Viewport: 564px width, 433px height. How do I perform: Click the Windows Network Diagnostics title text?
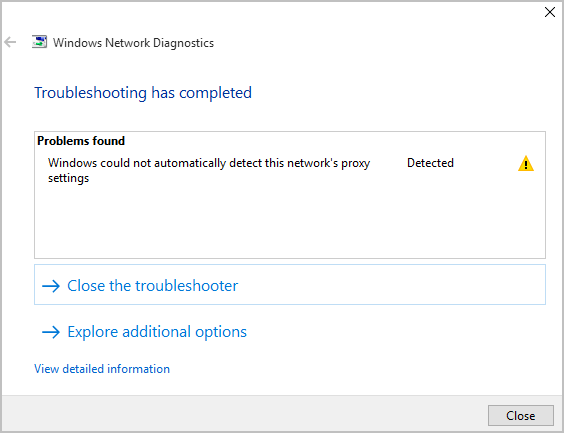(133, 43)
